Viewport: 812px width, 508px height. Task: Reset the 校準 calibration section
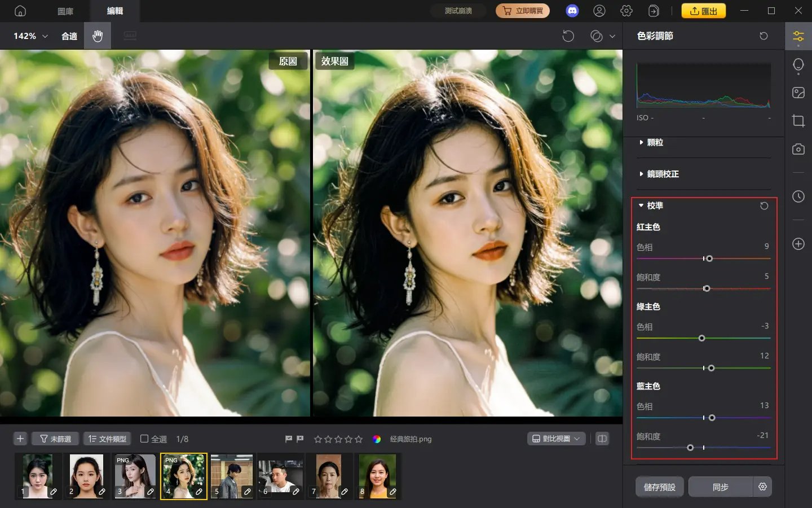tap(764, 206)
